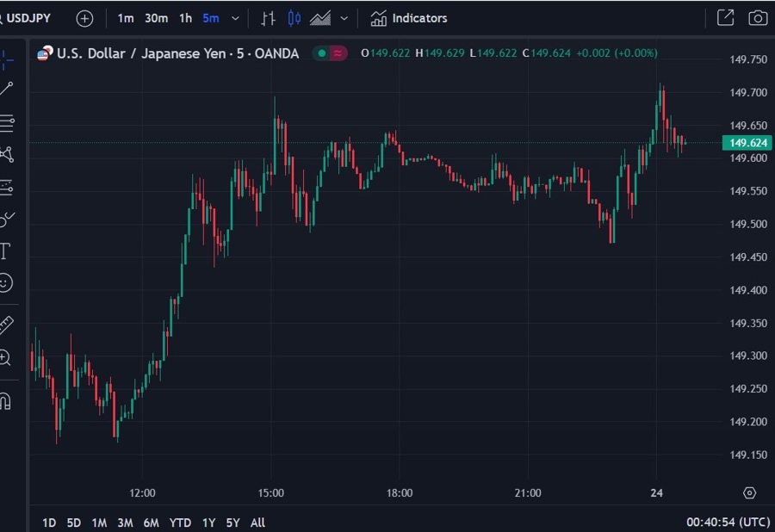Set the date range to 1M

99,523
